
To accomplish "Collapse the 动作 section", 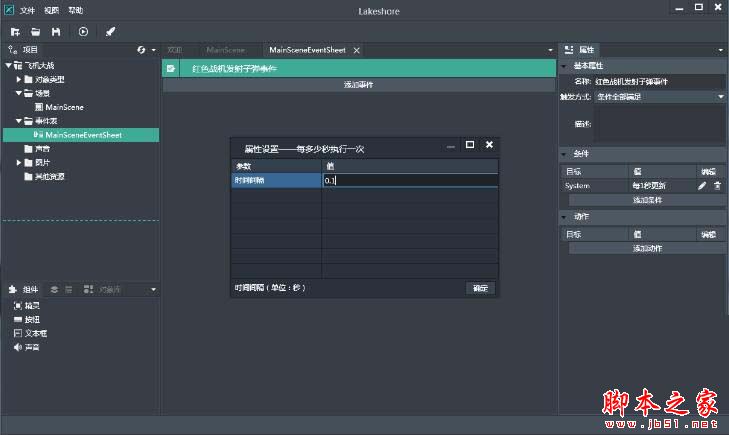I will point(564,217).
